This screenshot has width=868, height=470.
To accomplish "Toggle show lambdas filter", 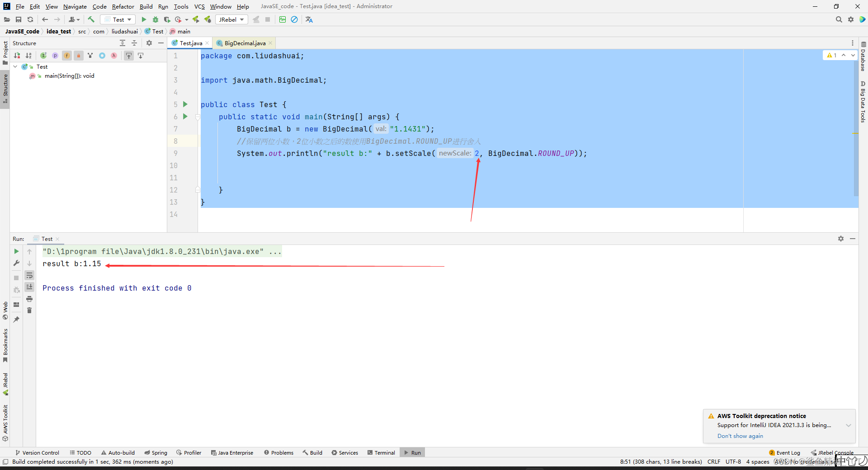I will coord(114,56).
